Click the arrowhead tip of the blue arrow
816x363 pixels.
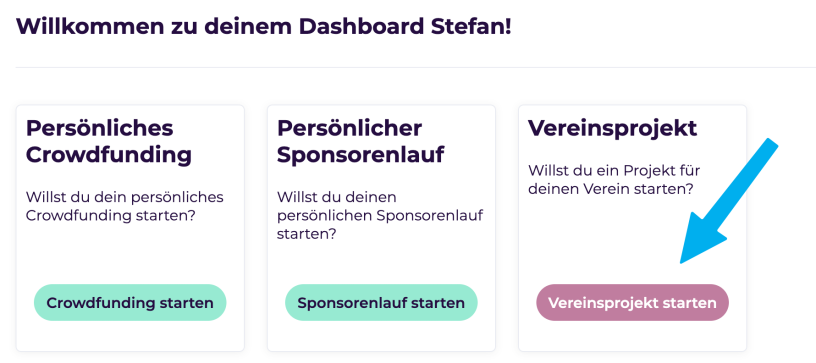682,261
